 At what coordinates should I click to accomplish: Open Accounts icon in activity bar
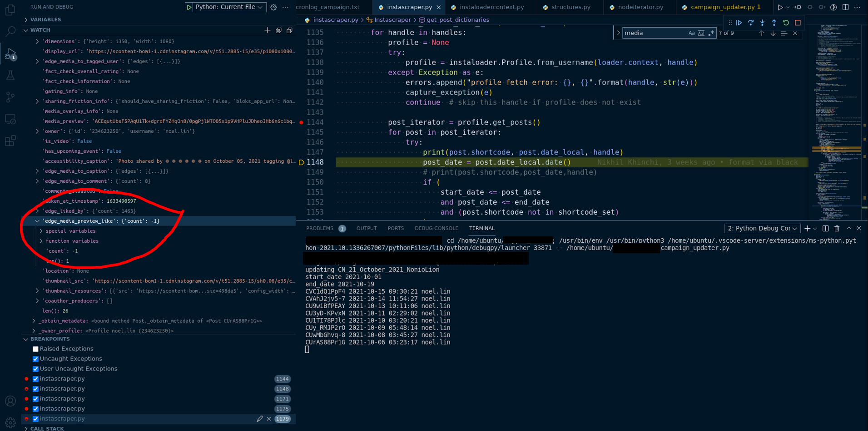(10, 401)
